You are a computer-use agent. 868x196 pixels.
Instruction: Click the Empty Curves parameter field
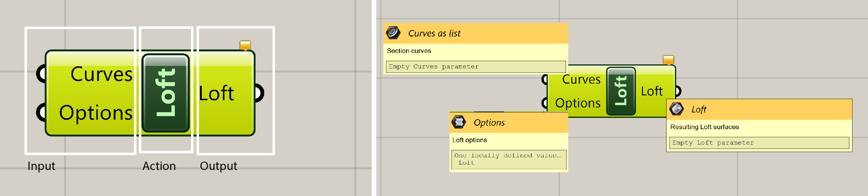(475, 67)
